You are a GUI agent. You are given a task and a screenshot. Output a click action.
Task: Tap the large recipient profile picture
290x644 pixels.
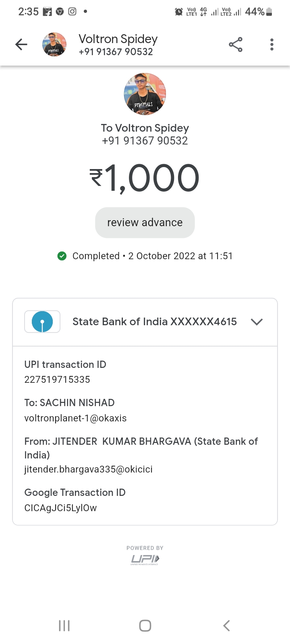pos(145,94)
